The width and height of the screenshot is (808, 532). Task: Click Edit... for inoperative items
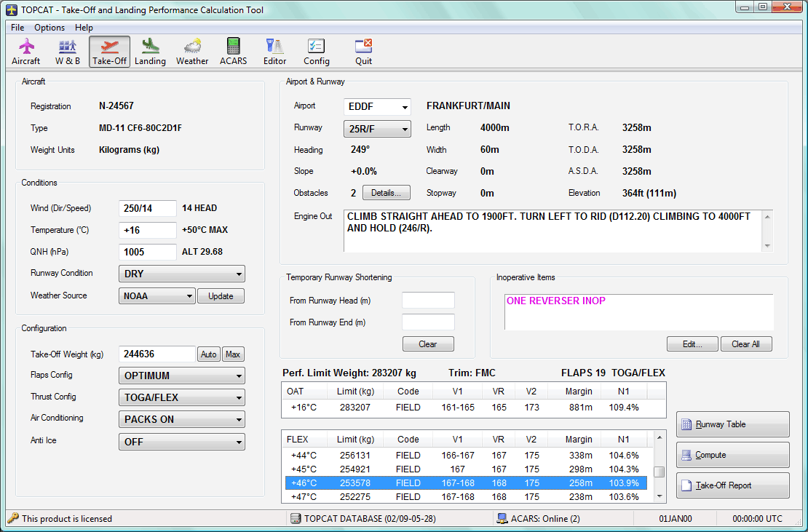coord(692,344)
